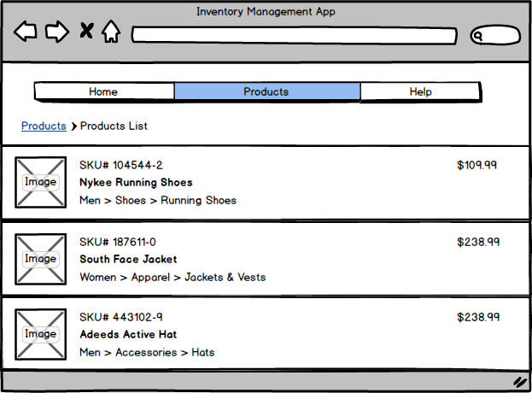532x393 pixels.
Task: Follow the Products breadcrumb link
Action: [x=44, y=126]
